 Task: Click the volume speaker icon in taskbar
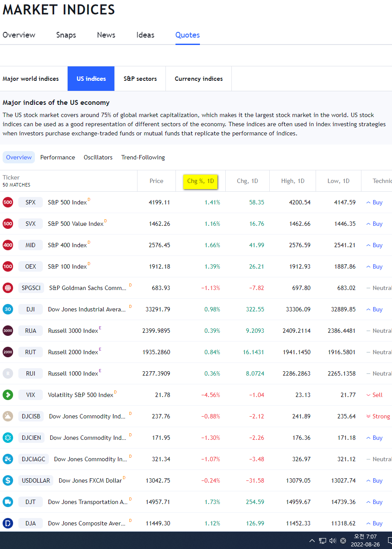(333, 541)
